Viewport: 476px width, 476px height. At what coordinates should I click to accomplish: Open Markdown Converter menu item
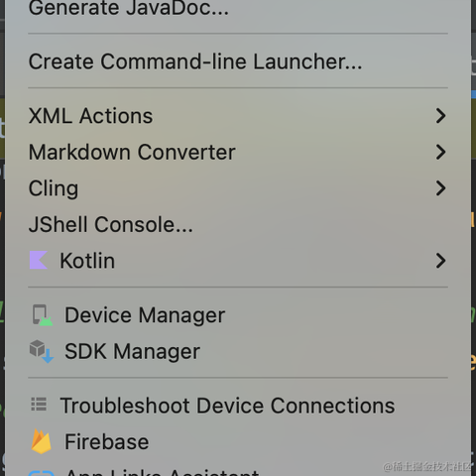[238, 152]
